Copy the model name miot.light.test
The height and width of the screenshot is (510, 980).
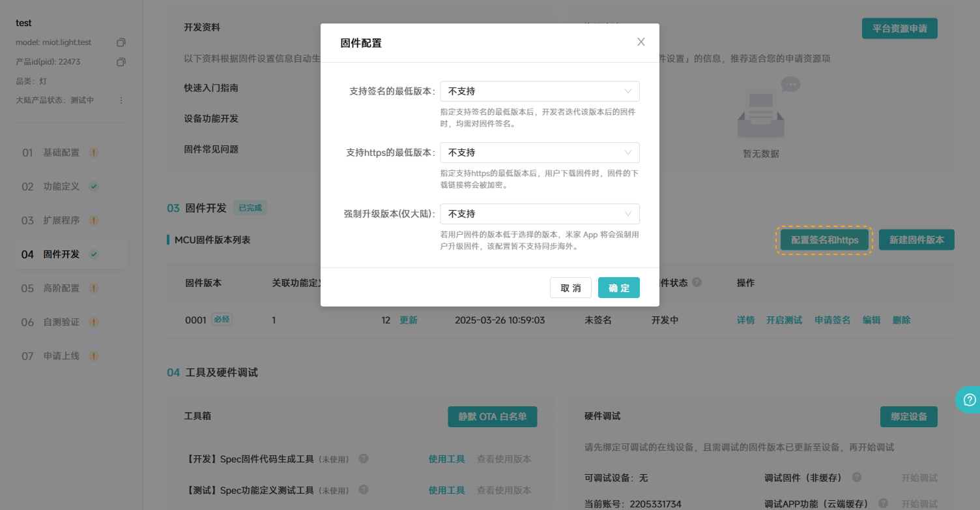pyautogui.click(x=120, y=42)
